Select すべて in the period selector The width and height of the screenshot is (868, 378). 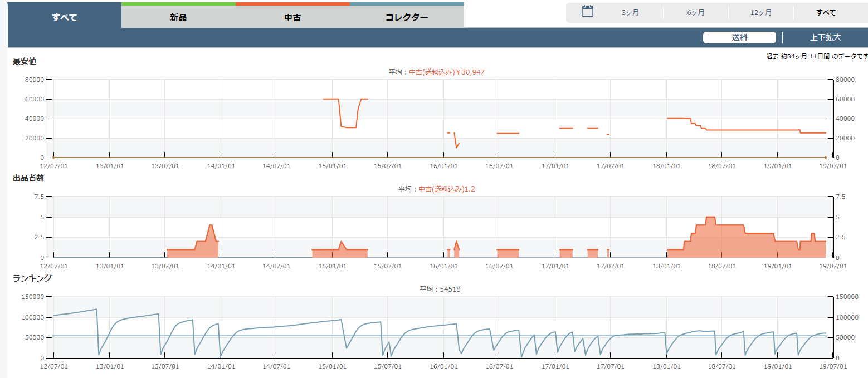[826, 12]
